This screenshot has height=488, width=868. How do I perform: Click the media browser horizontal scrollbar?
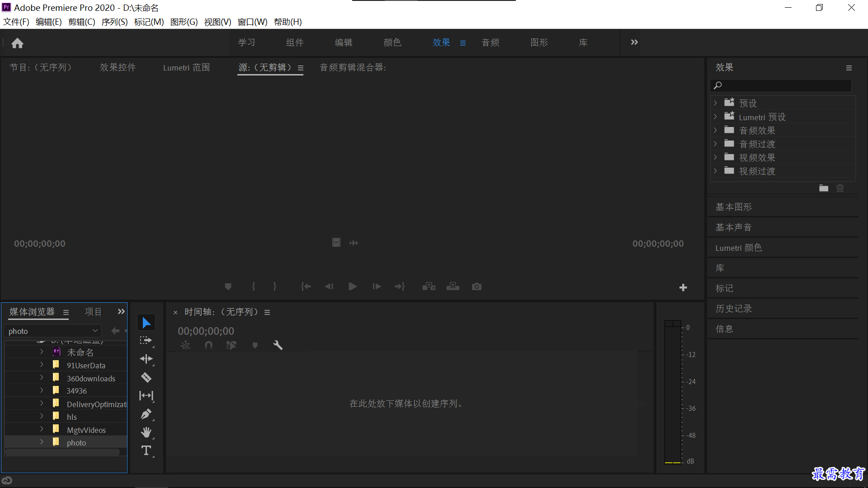pos(62,452)
